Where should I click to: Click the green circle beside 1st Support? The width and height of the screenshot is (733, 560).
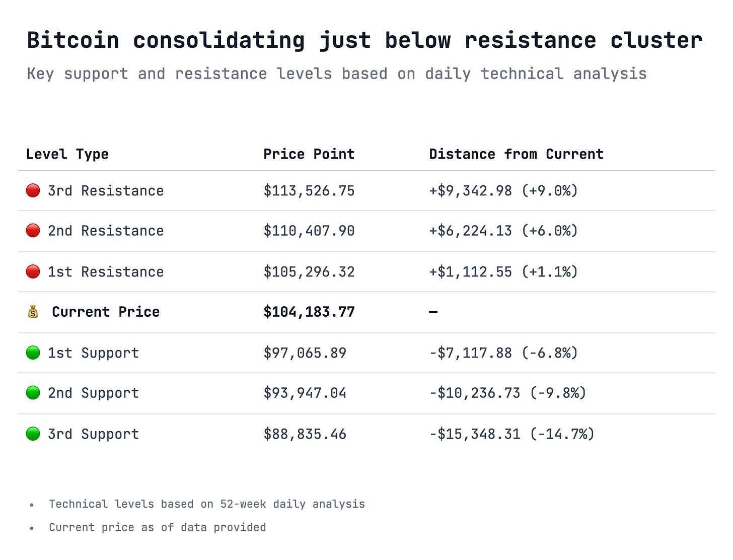click(33, 353)
